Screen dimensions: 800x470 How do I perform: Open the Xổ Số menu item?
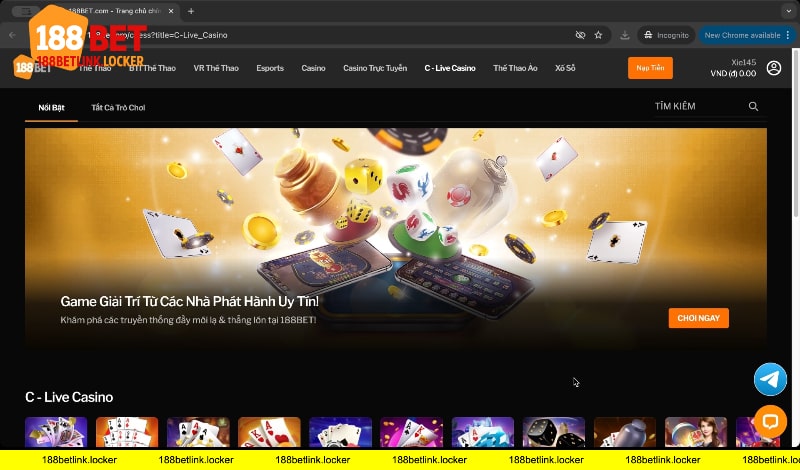(565, 68)
